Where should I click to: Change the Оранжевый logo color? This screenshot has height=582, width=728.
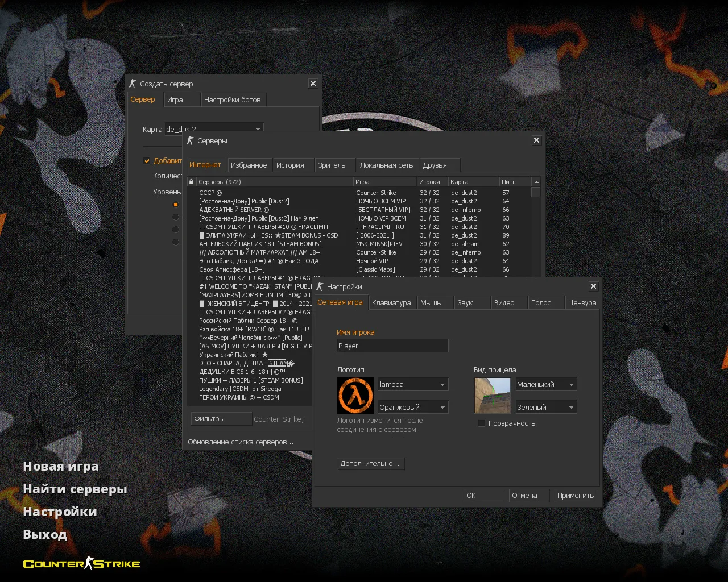tap(412, 406)
